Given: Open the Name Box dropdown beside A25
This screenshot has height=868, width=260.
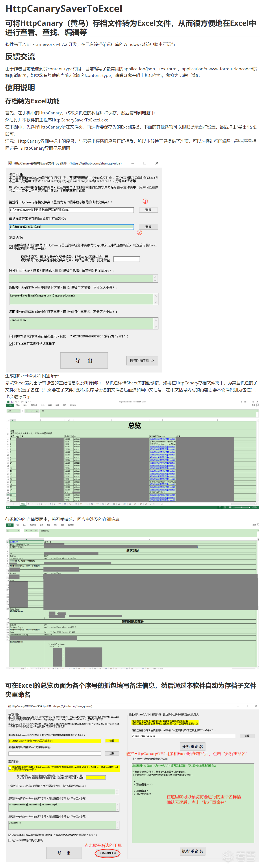Looking at the screenshot, I should click(19, 411).
